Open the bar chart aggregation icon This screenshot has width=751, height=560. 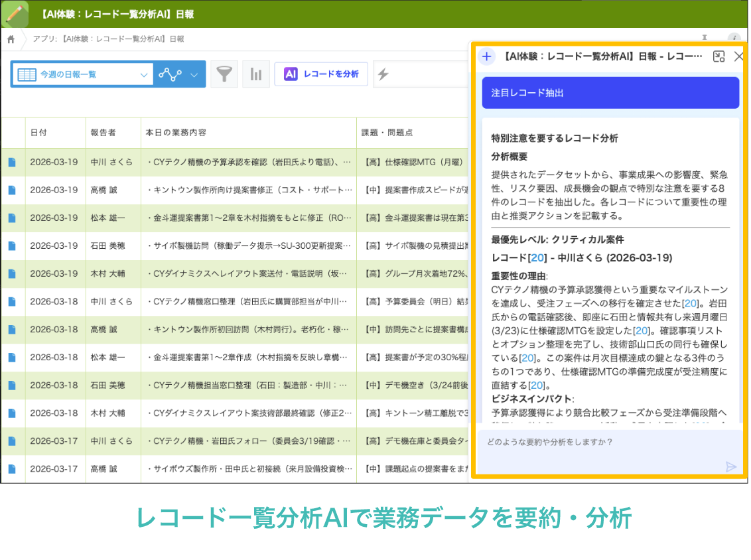coord(256,74)
